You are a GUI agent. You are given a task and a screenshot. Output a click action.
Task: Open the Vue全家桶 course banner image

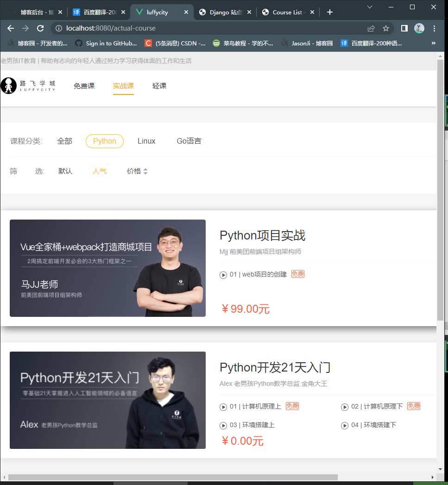click(x=107, y=268)
